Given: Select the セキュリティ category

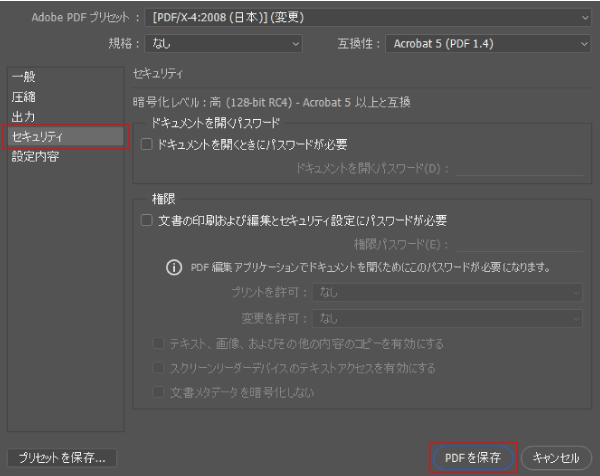Looking at the screenshot, I should pyautogui.click(x=66, y=137).
